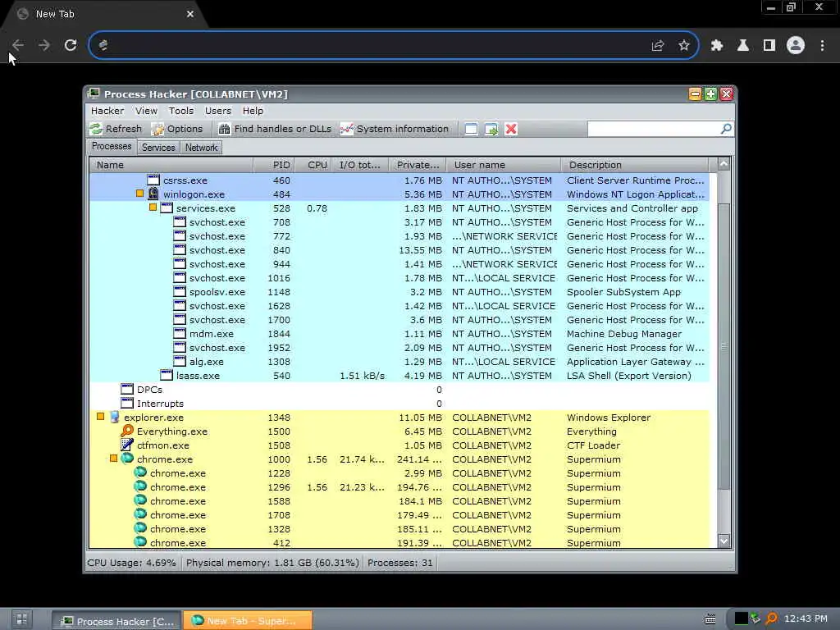The height and width of the screenshot is (630, 840).
Task: Bookmark this tab with the star icon
Action: click(x=684, y=45)
